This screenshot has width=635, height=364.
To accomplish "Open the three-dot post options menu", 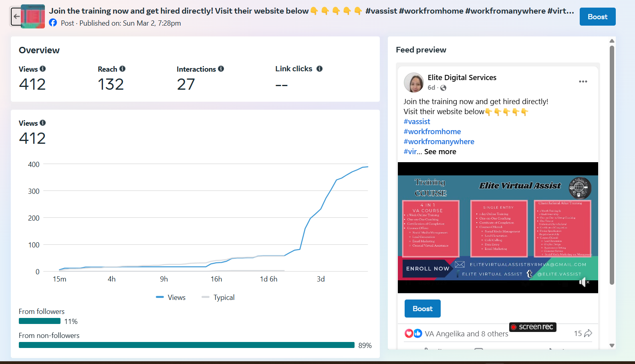I will [583, 81].
